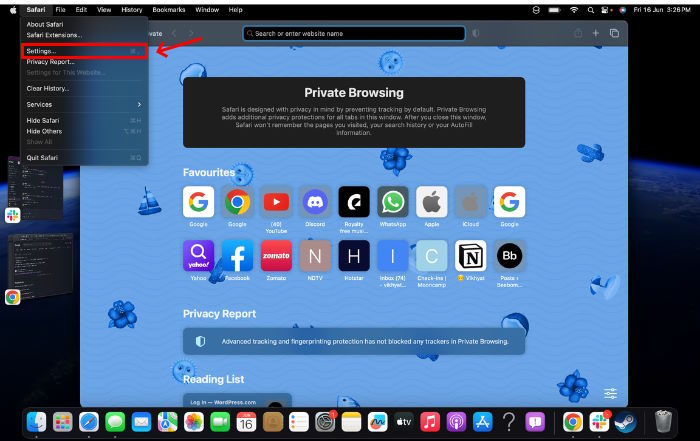
Task: Open Trash in the Dock
Action: 663,421
